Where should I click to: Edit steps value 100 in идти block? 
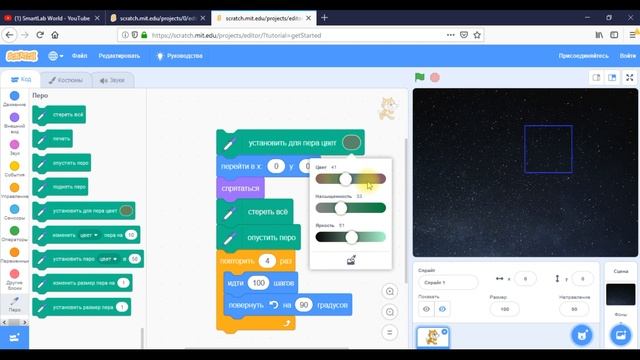pos(258,283)
